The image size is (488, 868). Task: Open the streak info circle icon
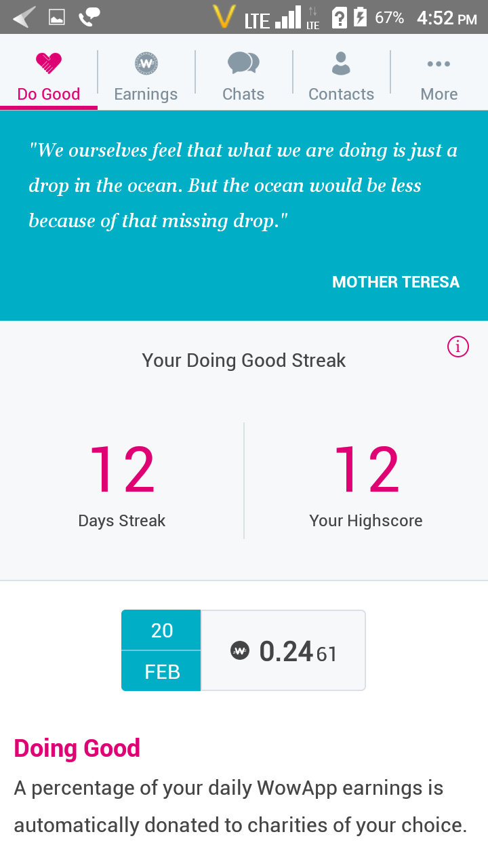458,347
